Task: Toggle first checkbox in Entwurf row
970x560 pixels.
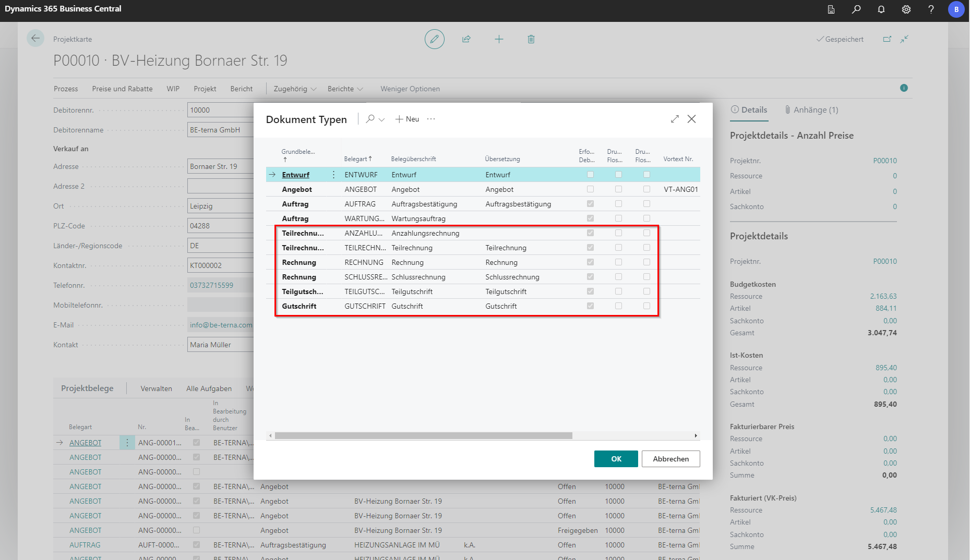Action: [590, 175]
